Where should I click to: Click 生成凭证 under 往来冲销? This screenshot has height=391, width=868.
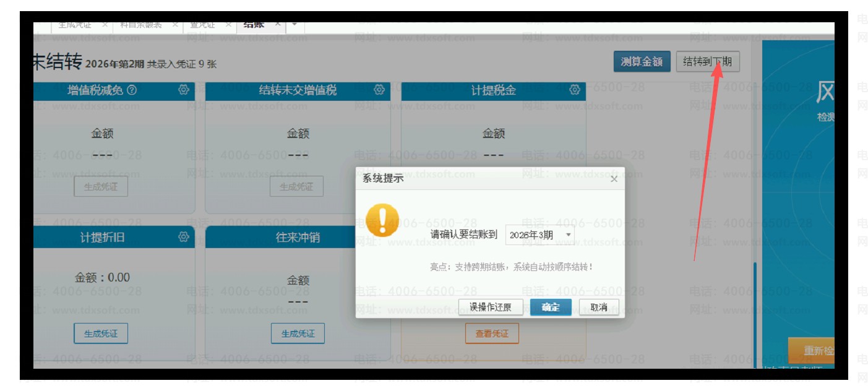pyautogui.click(x=298, y=333)
